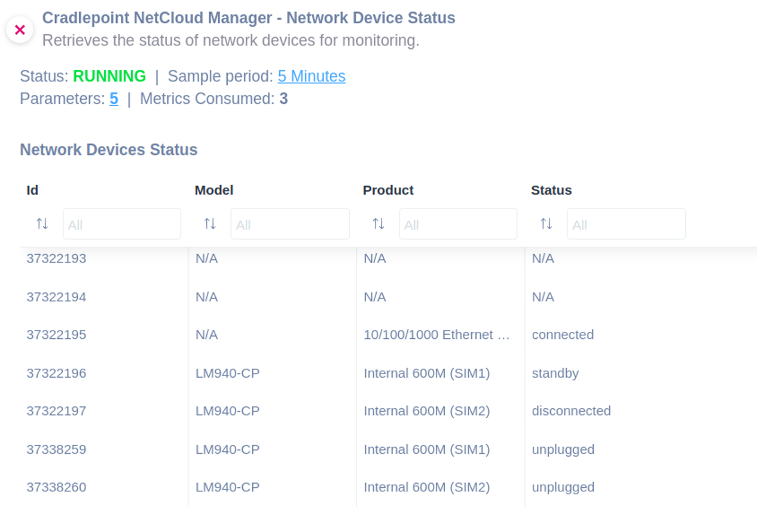Click the connected status cell

[563, 335]
